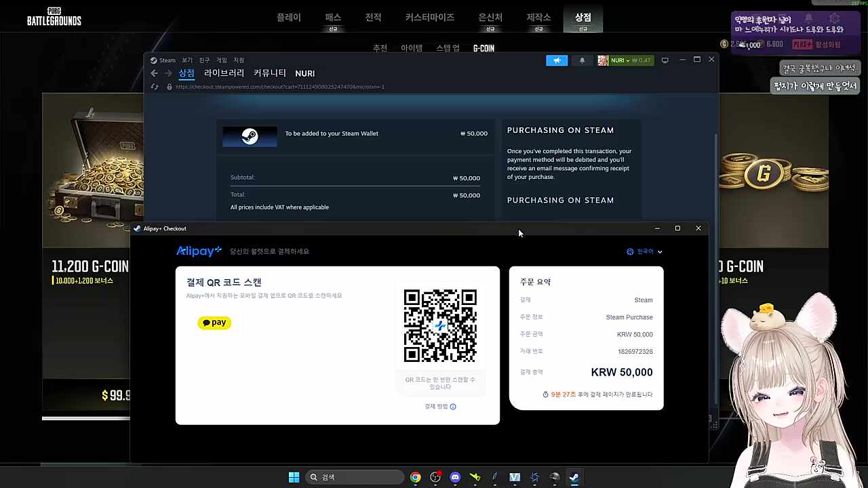
Task: Open the Windows Start menu
Action: (294, 477)
